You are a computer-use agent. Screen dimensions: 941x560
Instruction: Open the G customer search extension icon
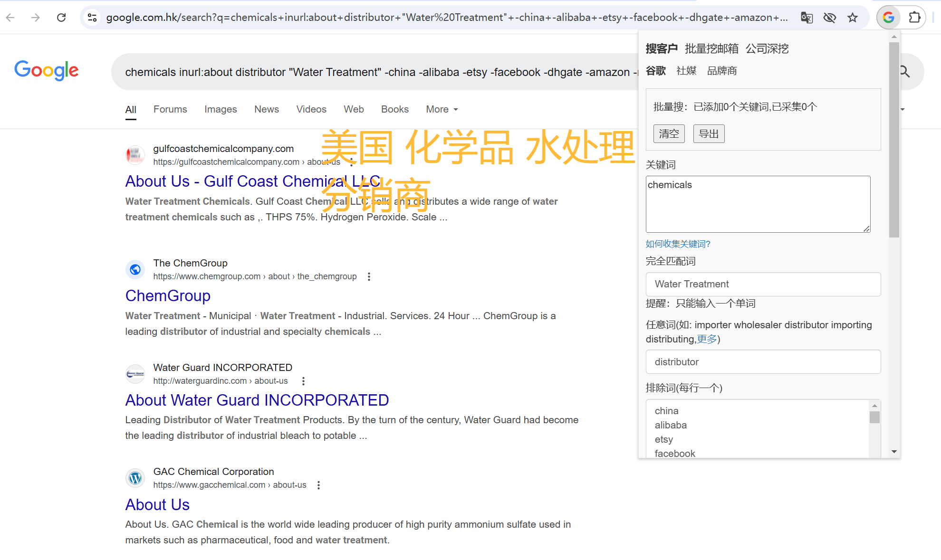(888, 18)
